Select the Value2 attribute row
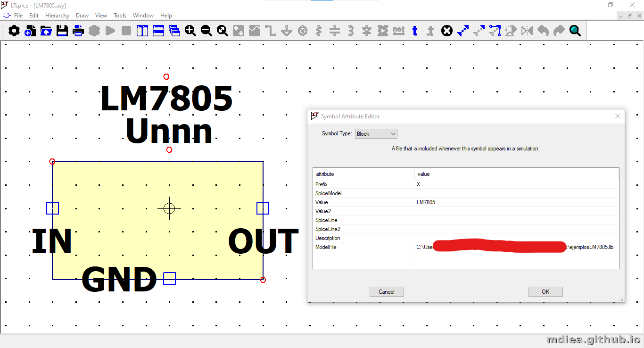Viewport: 644px width, 348px height. click(x=466, y=211)
